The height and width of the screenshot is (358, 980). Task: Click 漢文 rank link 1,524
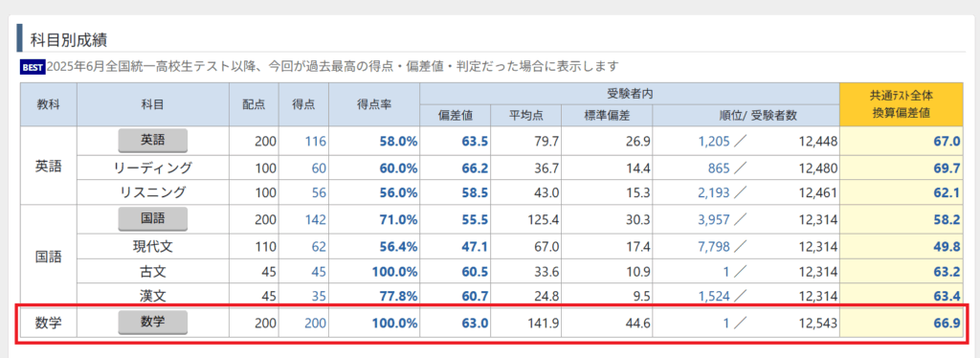click(714, 297)
